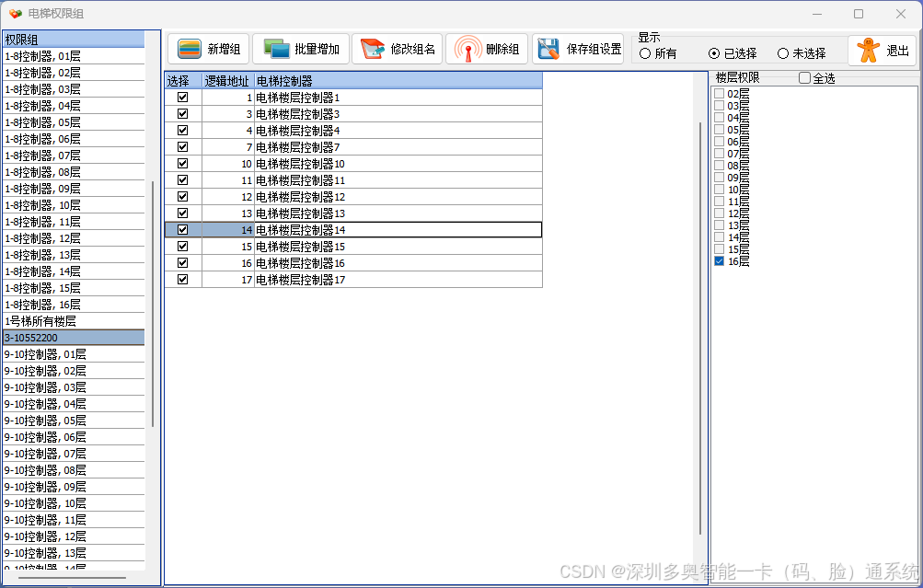The image size is (923, 588).
Task: Pick the 1-8控制器, 08层 group
Action: click(x=74, y=172)
